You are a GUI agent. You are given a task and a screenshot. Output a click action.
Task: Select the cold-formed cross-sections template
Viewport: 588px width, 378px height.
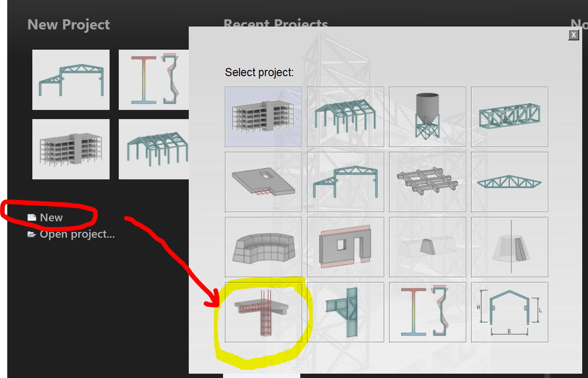[427, 311]
